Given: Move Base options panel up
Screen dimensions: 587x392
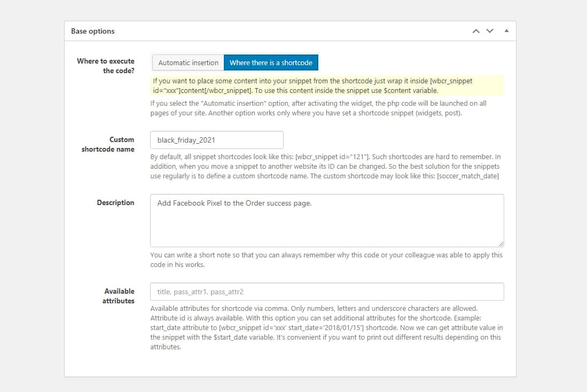Looking at the screenshot, I should pos(476,31).
